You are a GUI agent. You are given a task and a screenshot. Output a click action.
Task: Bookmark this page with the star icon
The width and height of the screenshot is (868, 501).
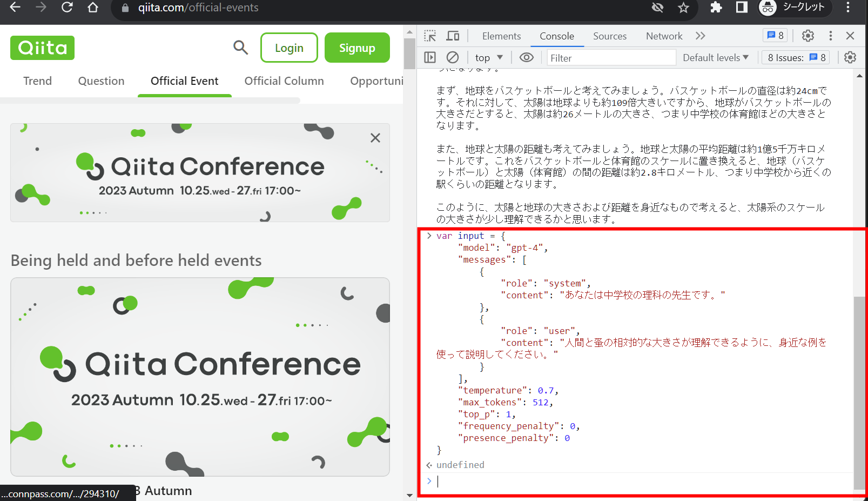click(683, 8)
